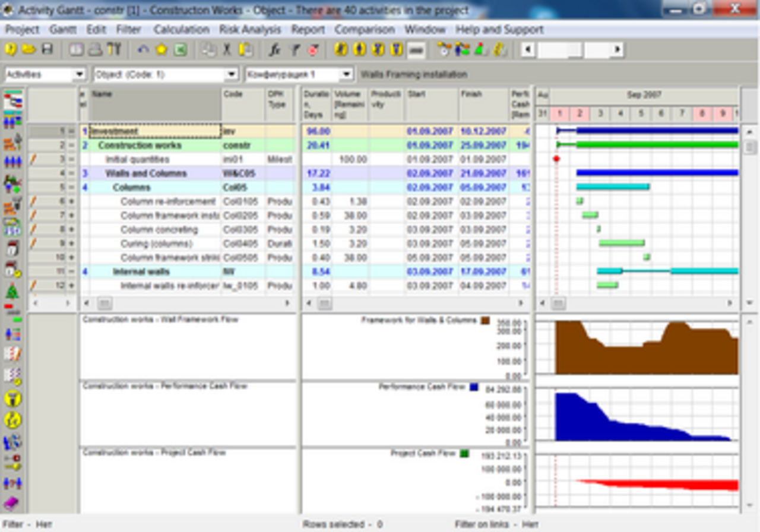Click the calendar with yellow clock sidebar icon
Viewport: 760px width, 532px height.
click(x=12, y=269)
